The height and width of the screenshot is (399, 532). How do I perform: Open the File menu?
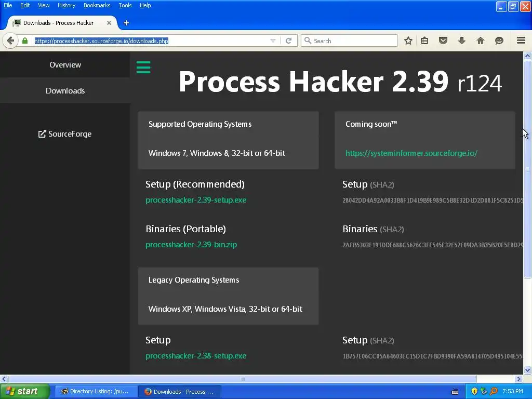click(8, 5)
